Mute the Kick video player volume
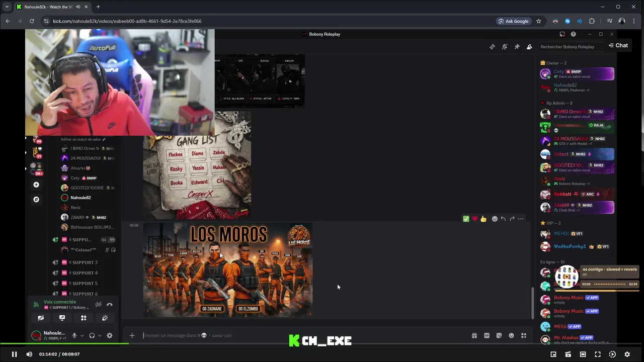This screenshot has height=362, width=644. pos(29,354)
